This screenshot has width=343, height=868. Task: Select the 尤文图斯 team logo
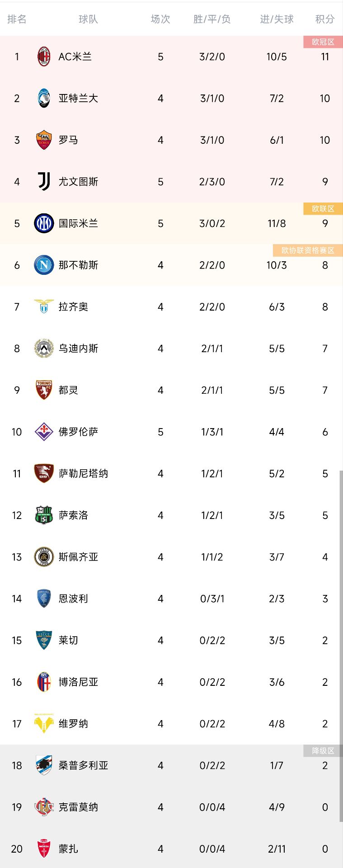tap(44, 181)
